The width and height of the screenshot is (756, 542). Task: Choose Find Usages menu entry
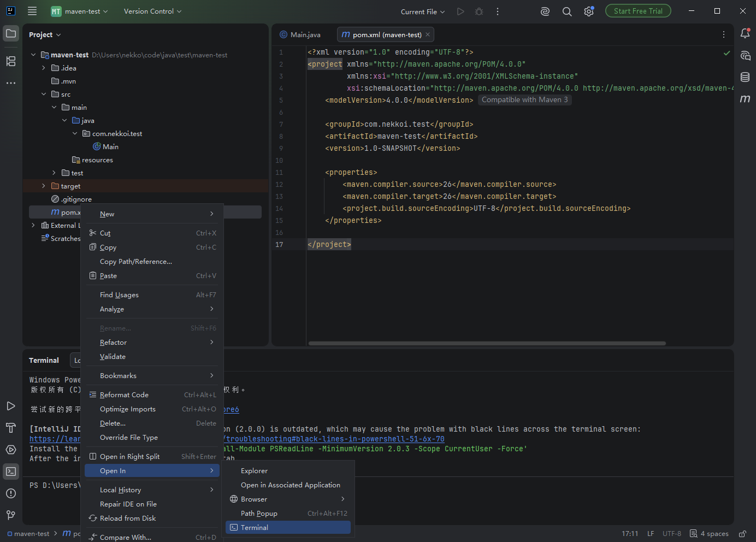tap(152, 294)
